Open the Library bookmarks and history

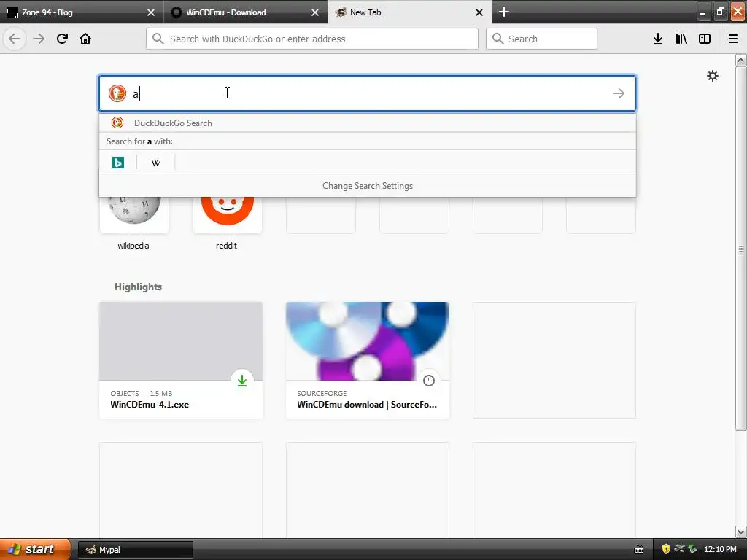pyautogui.click(x=681, y=39)
